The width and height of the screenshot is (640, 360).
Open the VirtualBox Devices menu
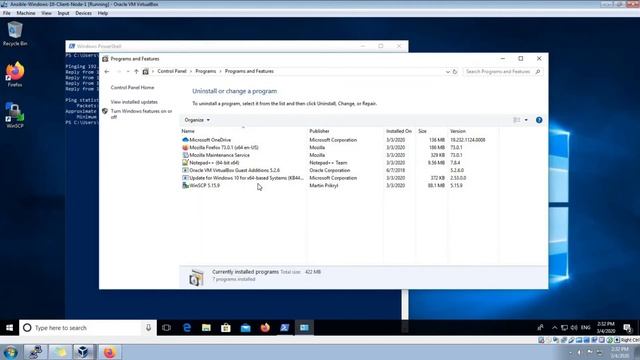click(83, 13)
